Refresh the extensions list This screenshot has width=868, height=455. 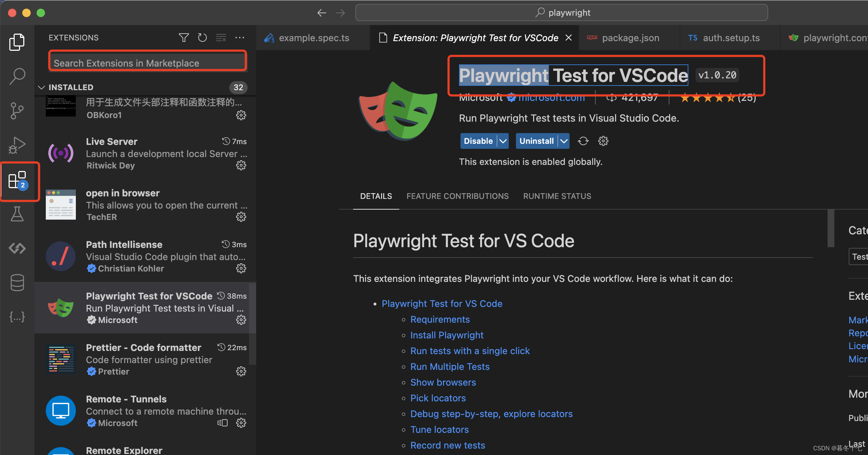(x=202, y=38)
